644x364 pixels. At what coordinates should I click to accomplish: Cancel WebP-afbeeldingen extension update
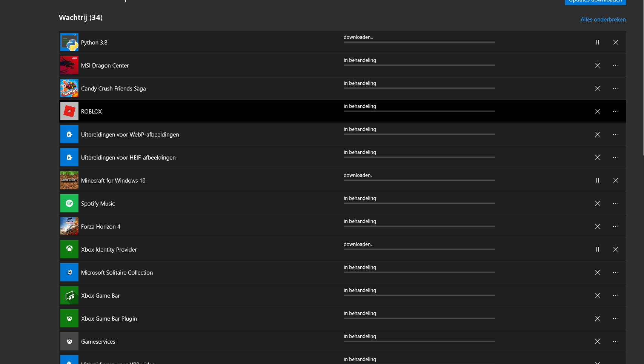point(598,134)
